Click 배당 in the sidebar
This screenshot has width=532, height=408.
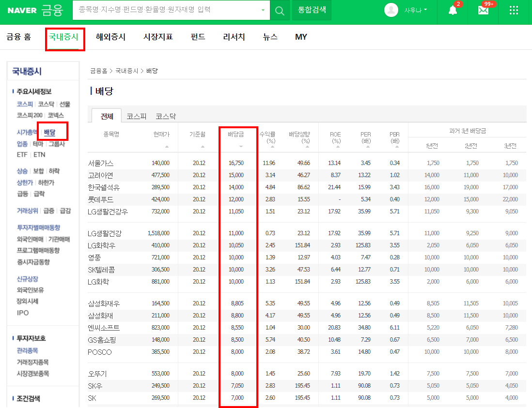pos(49,132)
